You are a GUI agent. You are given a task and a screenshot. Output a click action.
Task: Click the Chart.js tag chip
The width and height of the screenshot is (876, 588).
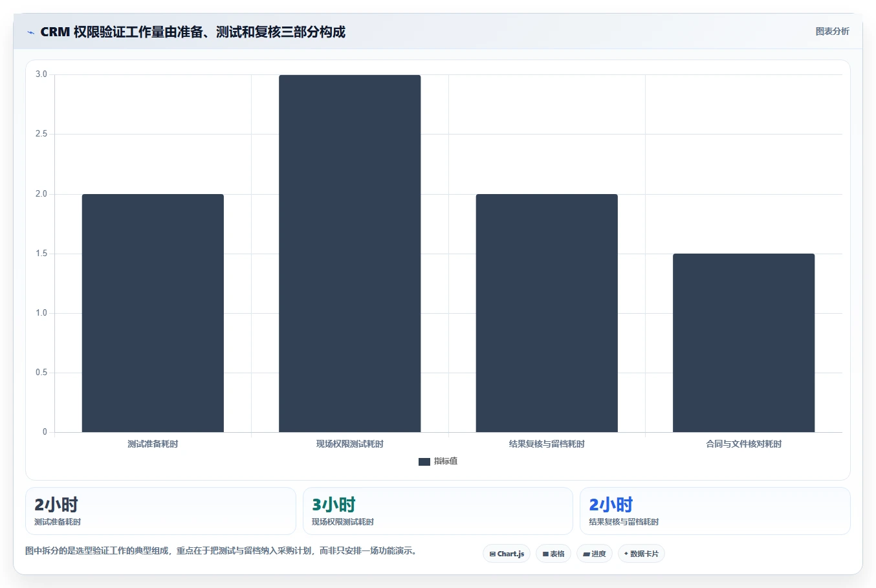(507, 554)
